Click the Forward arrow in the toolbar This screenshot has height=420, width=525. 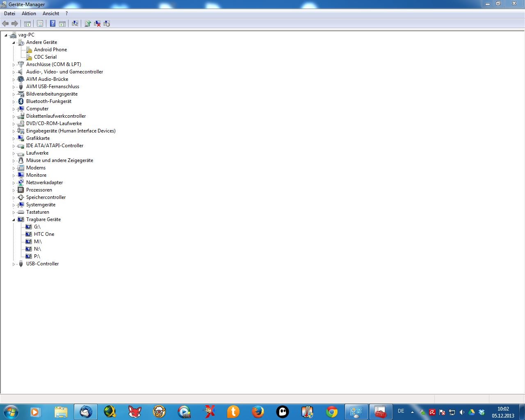(15, 24)
